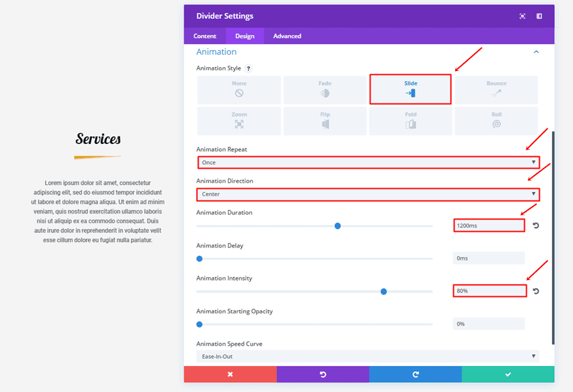This screenshot has height=392, width=573.
Task: Open the Animation Direction dropdown
Action: [369, 194]
